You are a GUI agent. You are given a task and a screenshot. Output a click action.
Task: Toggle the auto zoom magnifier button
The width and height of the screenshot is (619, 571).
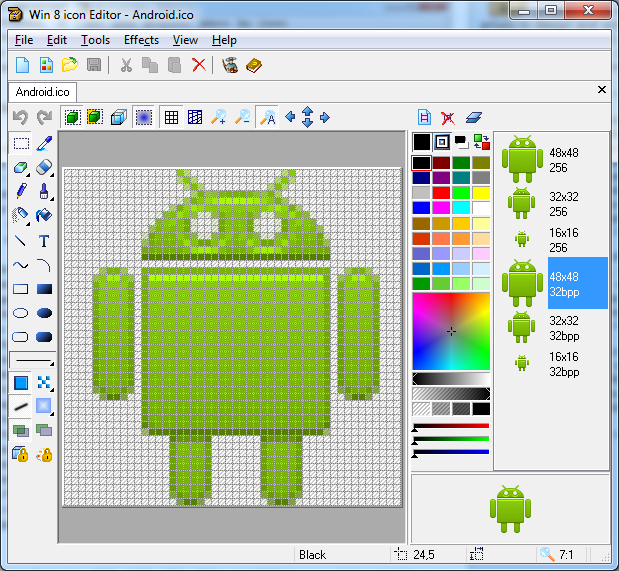pos(267,117)
